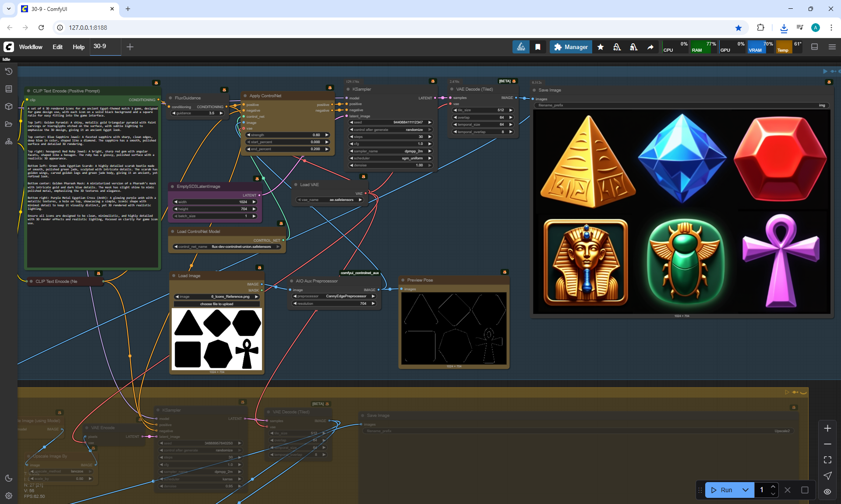Toggle link visibility eye icon
841x504 pixels.
(827, 491)
